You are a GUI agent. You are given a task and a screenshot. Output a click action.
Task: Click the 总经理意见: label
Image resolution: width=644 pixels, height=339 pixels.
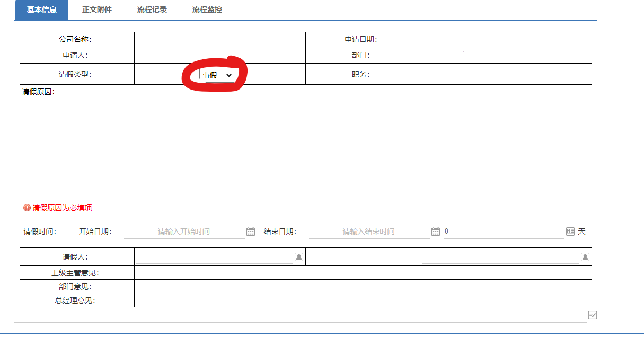point(75,300)
